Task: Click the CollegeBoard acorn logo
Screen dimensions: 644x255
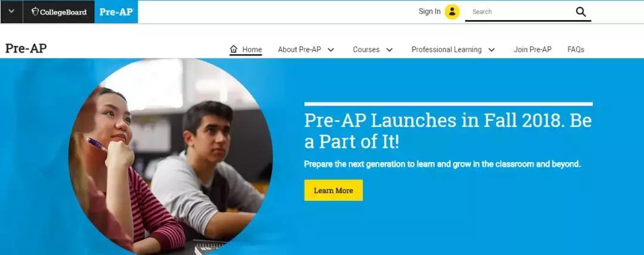Action: 35,11
